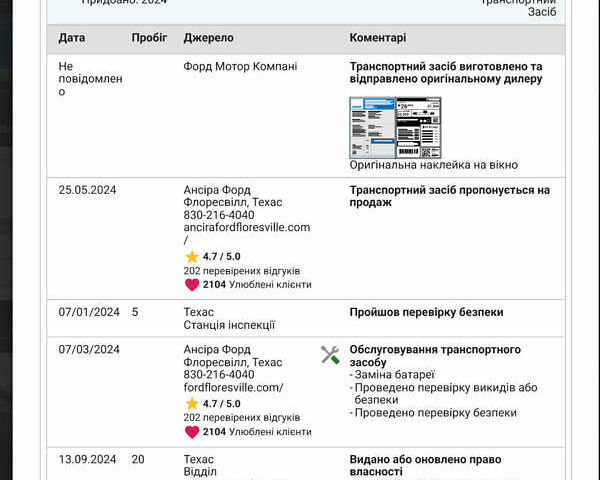Click phone number 830-216-4040 in 25.05.2024 row

[218, 215]
